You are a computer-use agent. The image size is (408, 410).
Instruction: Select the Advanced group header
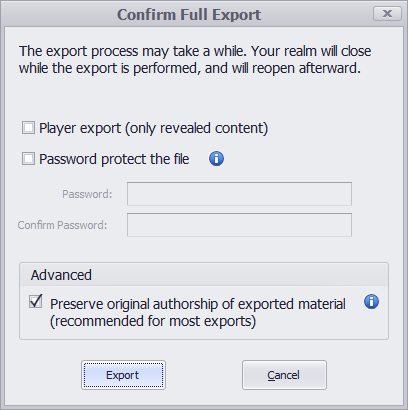coord(204,275)
